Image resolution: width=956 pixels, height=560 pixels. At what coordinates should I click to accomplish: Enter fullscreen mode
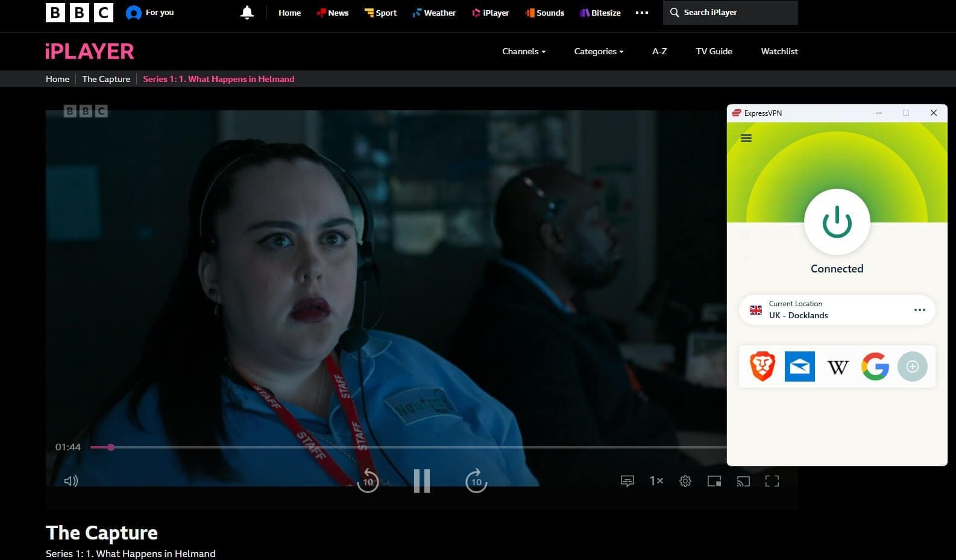click(x=772, y=481)
